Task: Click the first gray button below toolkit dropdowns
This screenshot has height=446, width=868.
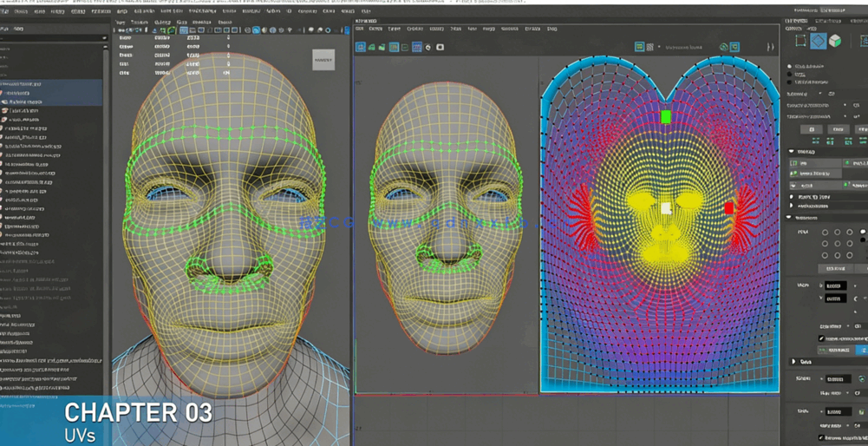Action: [812, 129]
